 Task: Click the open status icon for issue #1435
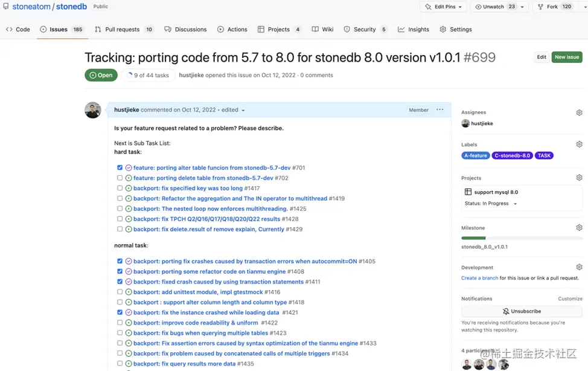[128, 364]
